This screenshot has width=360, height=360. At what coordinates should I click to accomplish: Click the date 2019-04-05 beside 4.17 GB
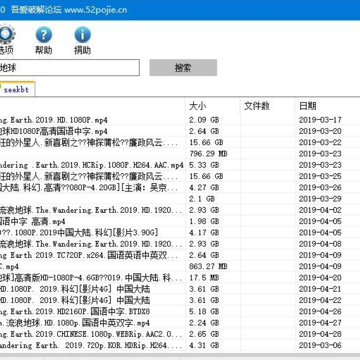[320, 232]
